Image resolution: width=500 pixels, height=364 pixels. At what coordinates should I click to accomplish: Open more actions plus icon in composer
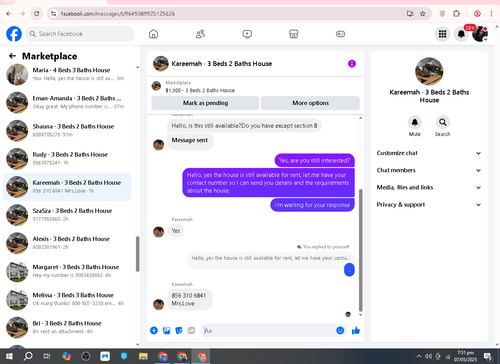tap(154, 330)
